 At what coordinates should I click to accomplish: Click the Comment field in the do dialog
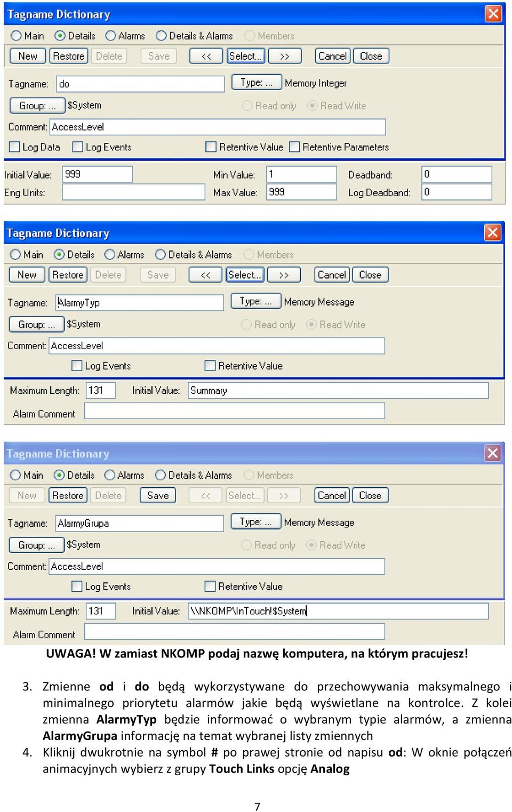pos(218,127)
